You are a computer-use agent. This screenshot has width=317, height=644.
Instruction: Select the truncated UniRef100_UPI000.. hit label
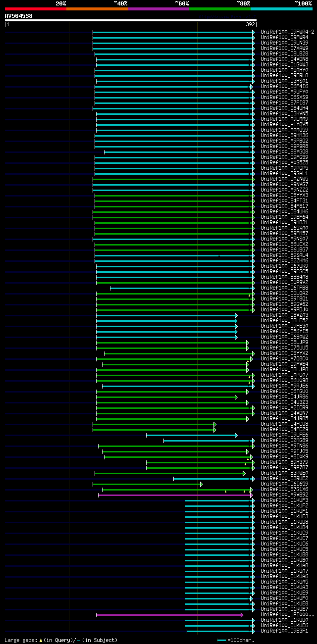tap(287, 614)
